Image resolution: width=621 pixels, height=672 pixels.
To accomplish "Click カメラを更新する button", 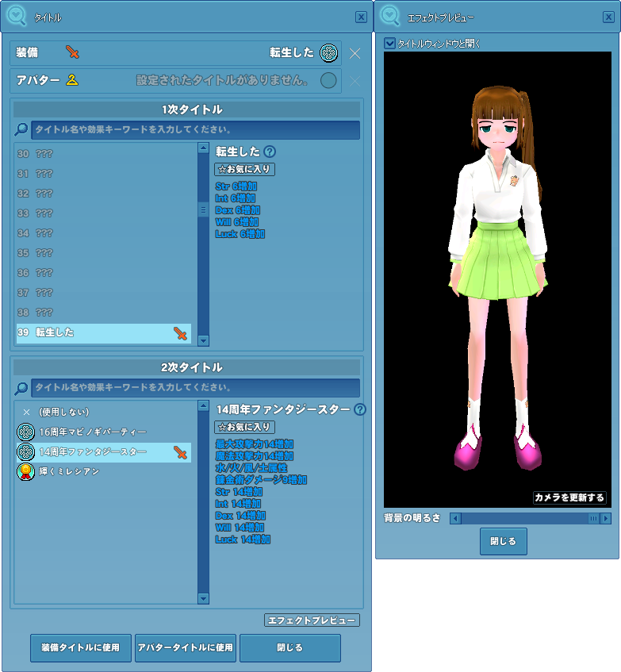I will (x=569, y=497).
